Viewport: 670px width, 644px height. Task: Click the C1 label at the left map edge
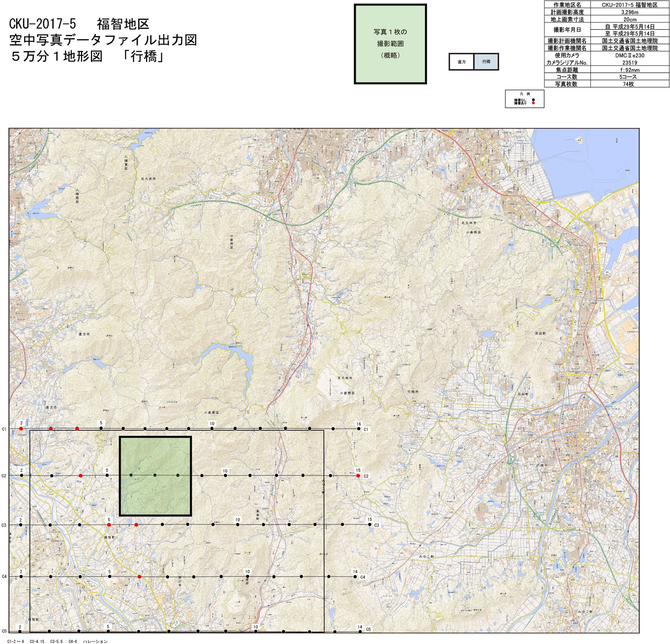[4, 429]
